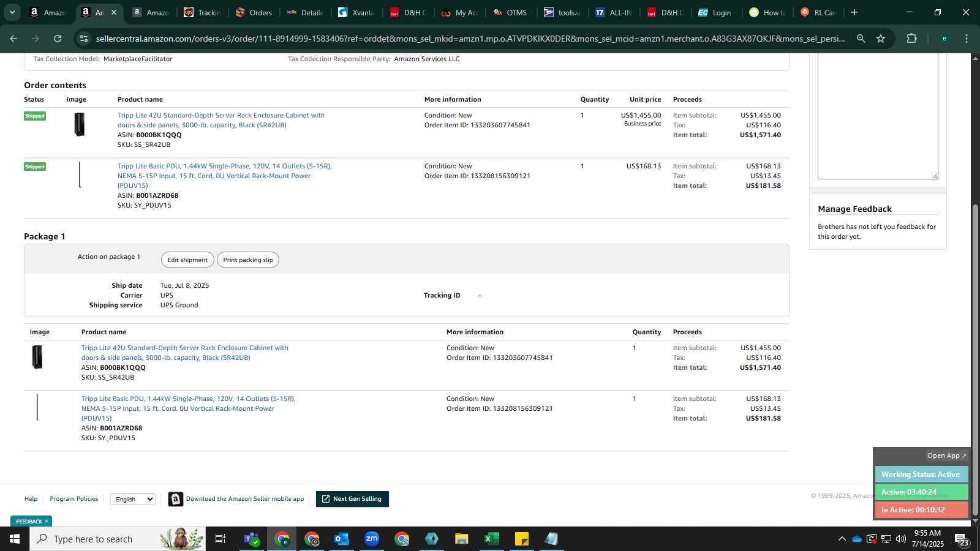
Task: Open Excel from the taskbar
Action: point(491,539)
